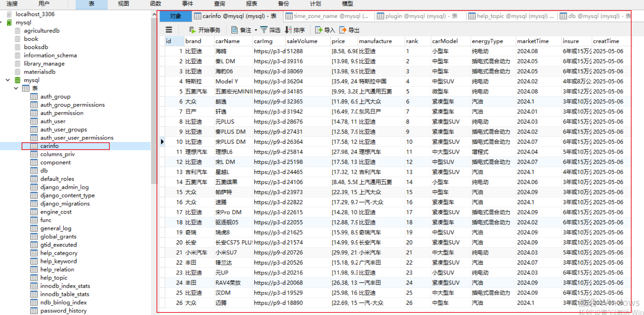The height and width of the screenshot is (315, 644).
Task: Click manufacture cell 特斯拉中国
Action: [x=381, y=81]
